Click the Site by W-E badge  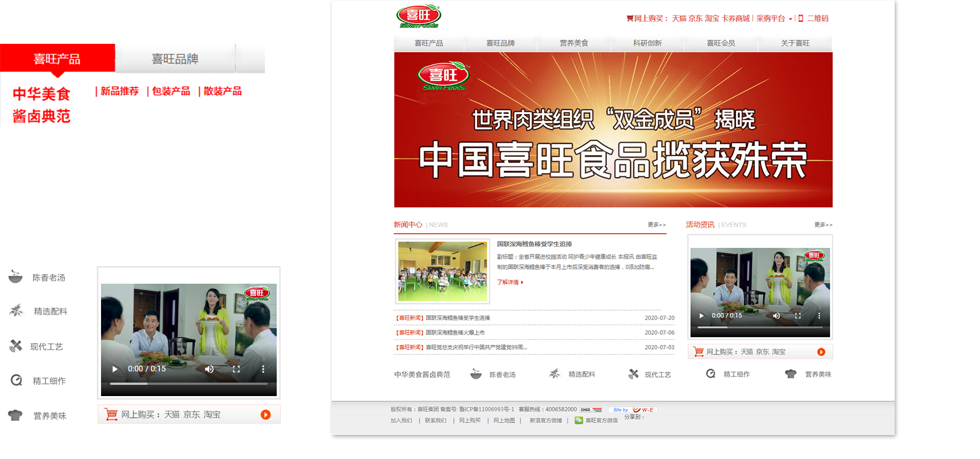click(x=633, y=410)
